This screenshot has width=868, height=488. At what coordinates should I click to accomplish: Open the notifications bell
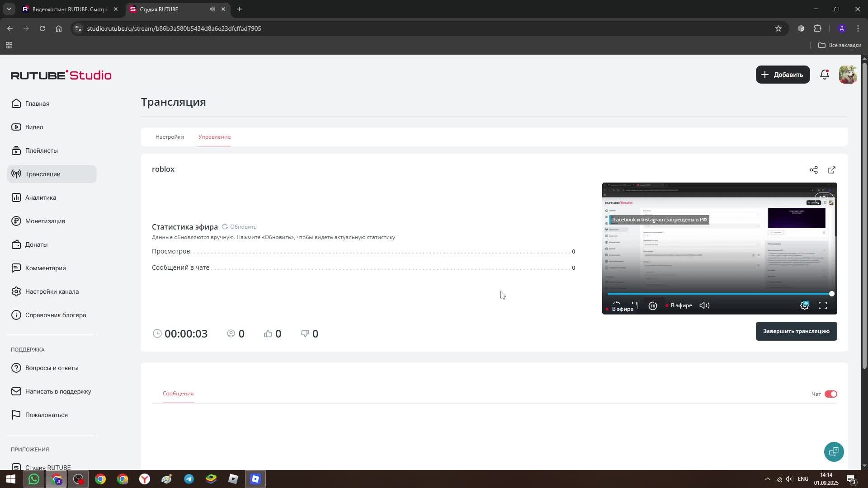pyautogui.click(x=824, y=75)
